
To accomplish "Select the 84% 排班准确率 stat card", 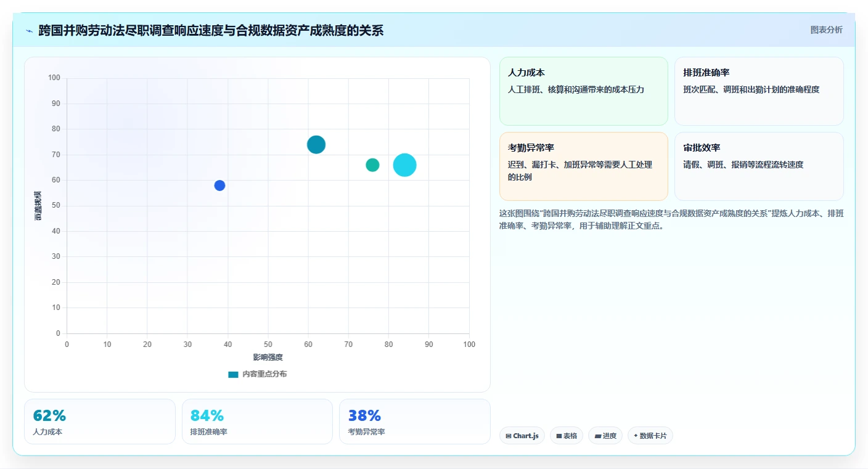I will (x=257, y=422).
